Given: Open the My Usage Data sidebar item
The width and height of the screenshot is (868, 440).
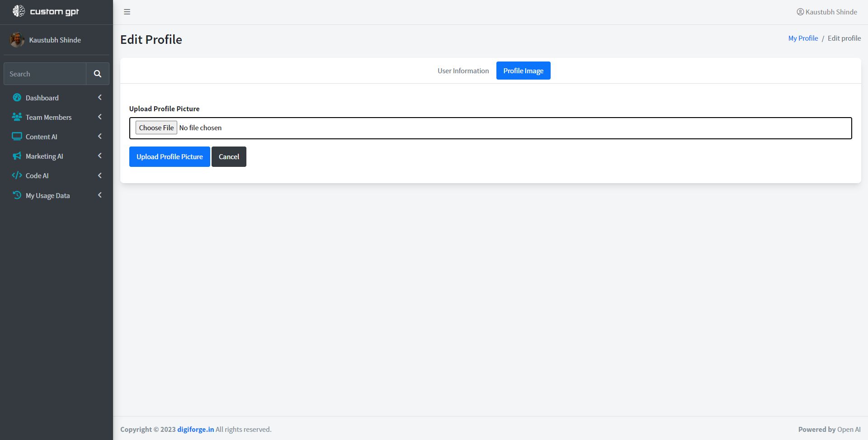Looking at the screenshot, I should pyautogui.click(x=57, y=195).
